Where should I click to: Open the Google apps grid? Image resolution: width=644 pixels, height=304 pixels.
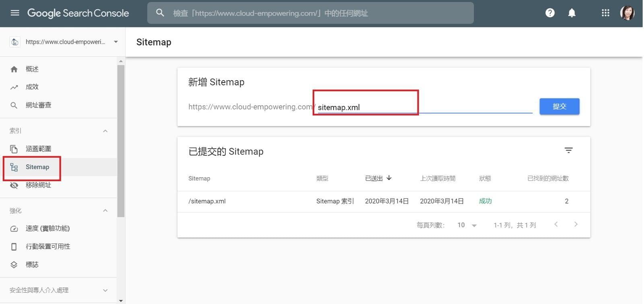click(x=605, y=13)
